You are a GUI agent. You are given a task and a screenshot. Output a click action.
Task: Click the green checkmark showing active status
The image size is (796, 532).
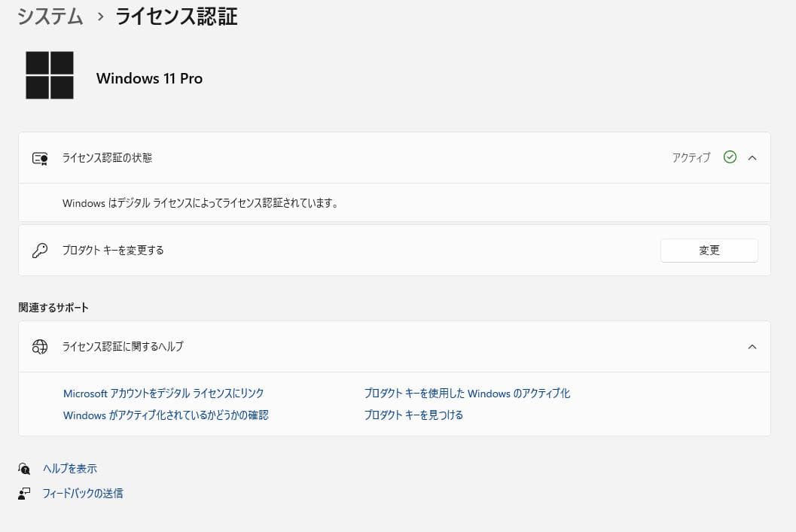pos(730,157)
